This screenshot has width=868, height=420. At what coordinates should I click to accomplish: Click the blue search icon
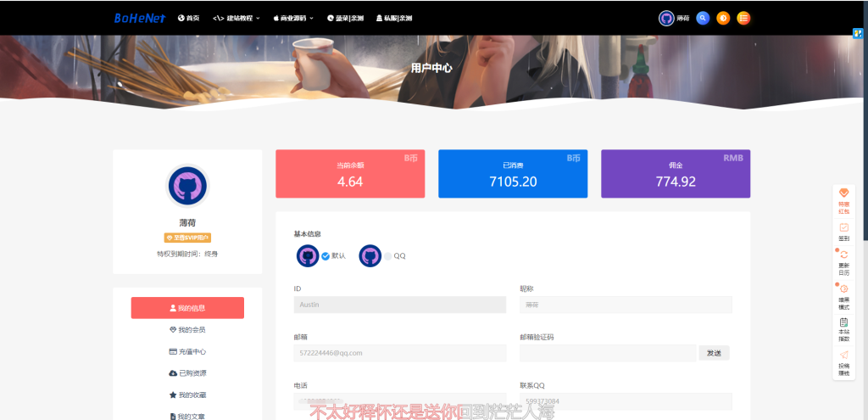703,19
